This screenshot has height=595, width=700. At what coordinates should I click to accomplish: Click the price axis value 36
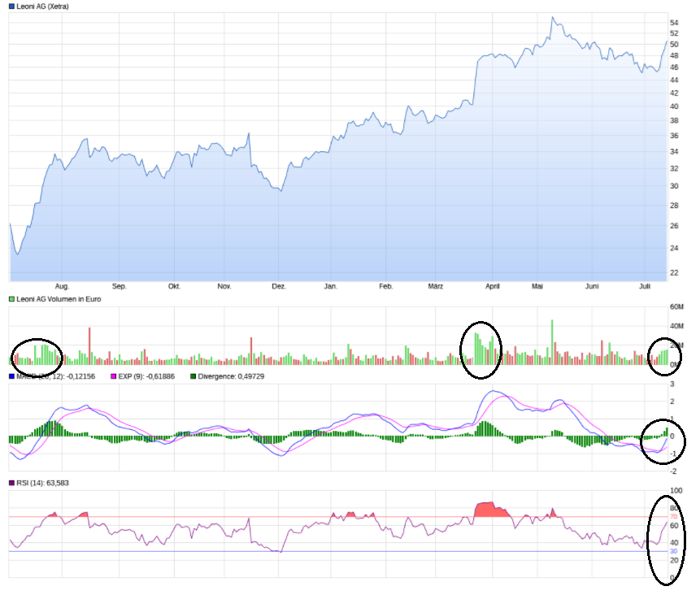click(674, 136)
